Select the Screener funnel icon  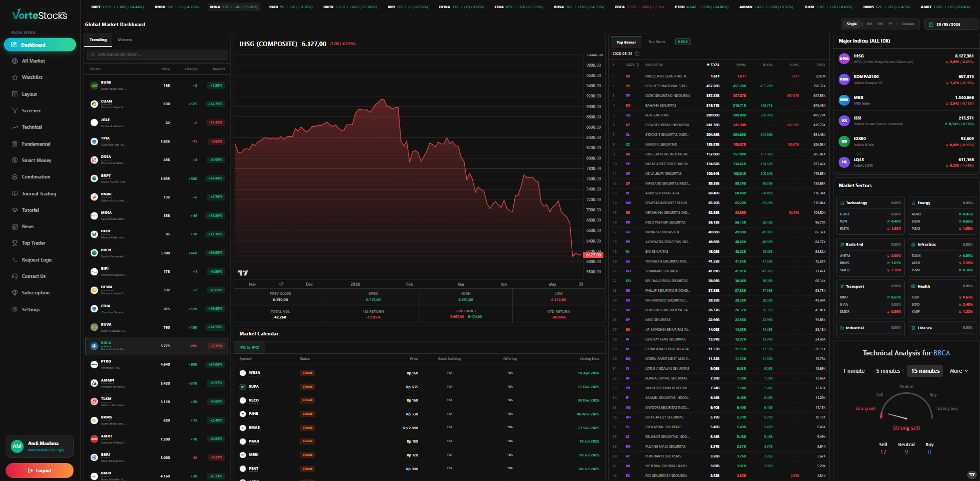[x=15, y=111]
